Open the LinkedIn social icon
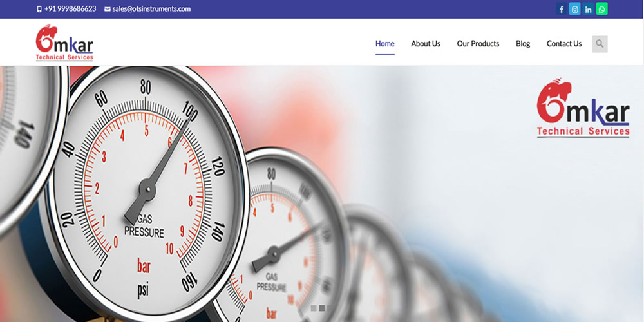Screen dimensions: 644x322 588,9
